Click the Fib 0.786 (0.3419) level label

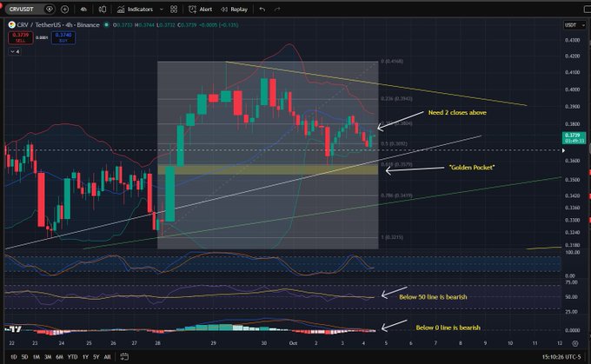(396, 195)
